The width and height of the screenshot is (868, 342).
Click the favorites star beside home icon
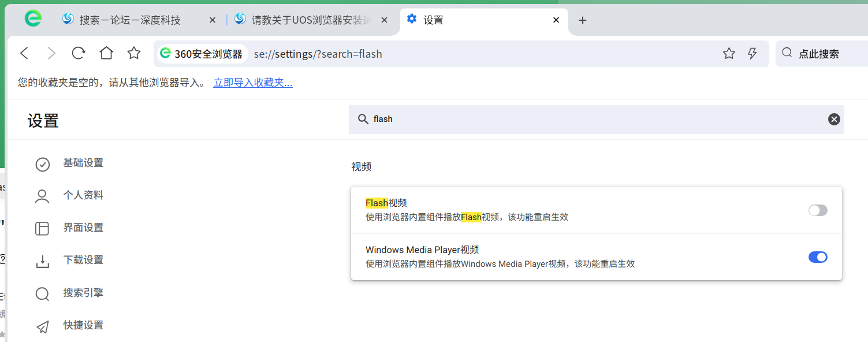coord(134,54)
